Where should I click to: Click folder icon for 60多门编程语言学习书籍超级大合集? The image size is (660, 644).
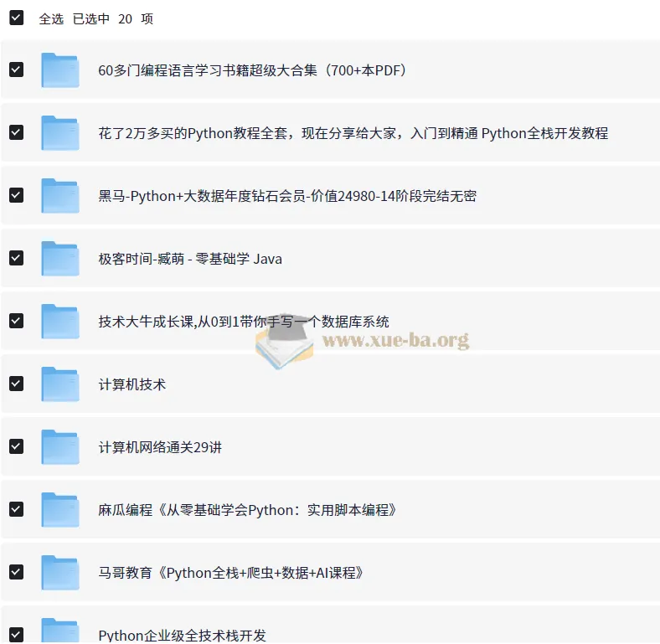pos(59,70)
